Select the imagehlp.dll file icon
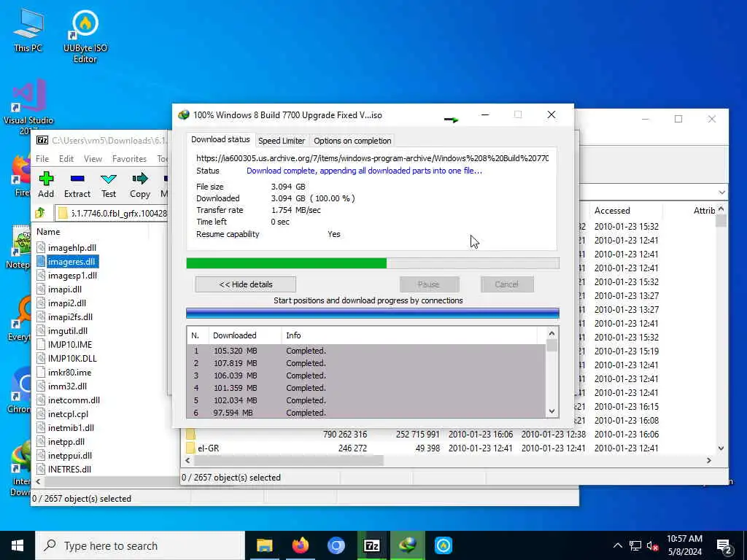747x560 pixels. (41, 248)
